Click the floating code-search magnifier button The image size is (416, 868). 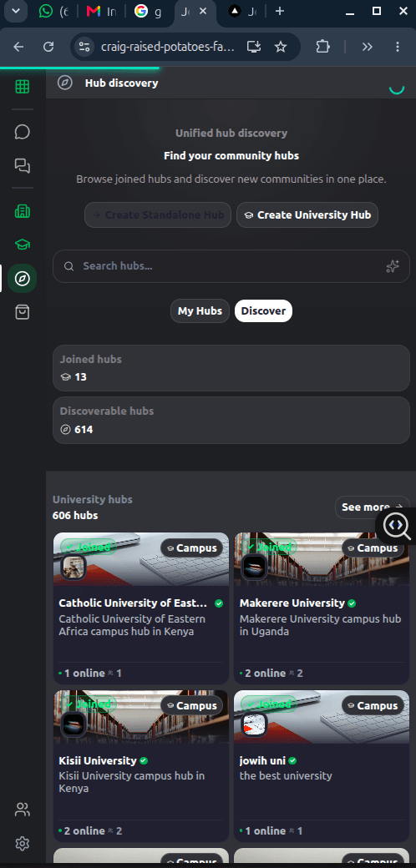pos(397,526)
